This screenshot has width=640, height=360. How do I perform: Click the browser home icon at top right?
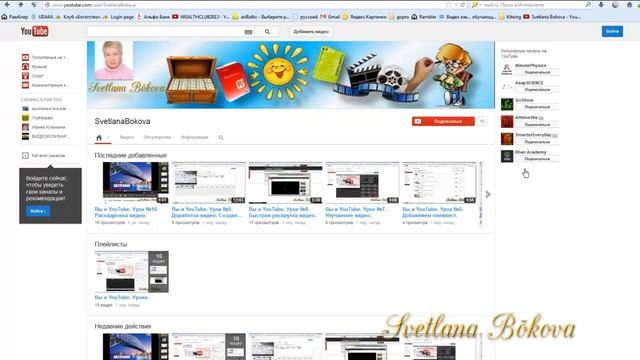(x=629, y=5)
